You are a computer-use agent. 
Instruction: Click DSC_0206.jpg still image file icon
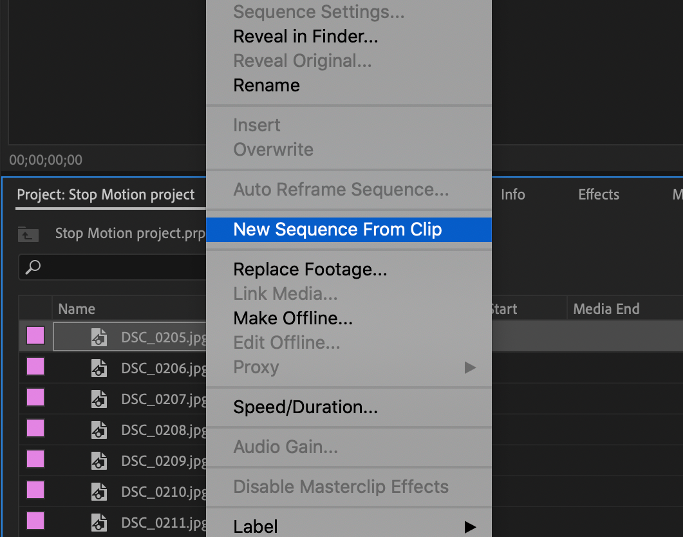click(x=99, y=368)
